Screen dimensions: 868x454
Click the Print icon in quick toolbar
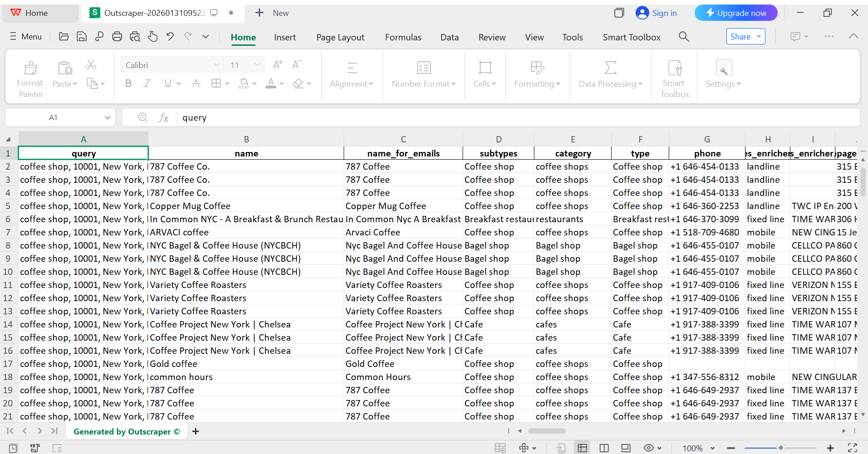(117, 37)
